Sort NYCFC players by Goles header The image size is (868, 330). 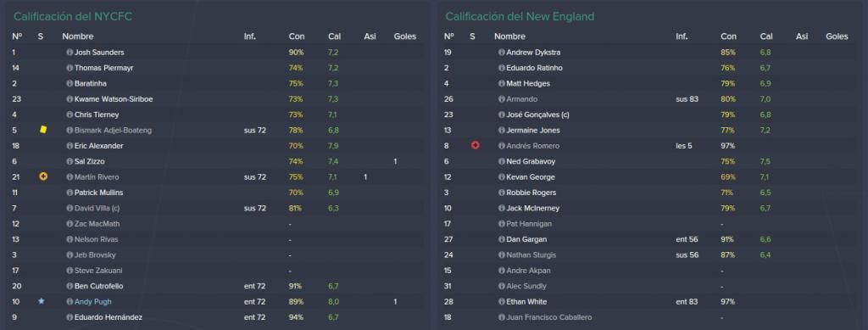(x=404, y=36)
